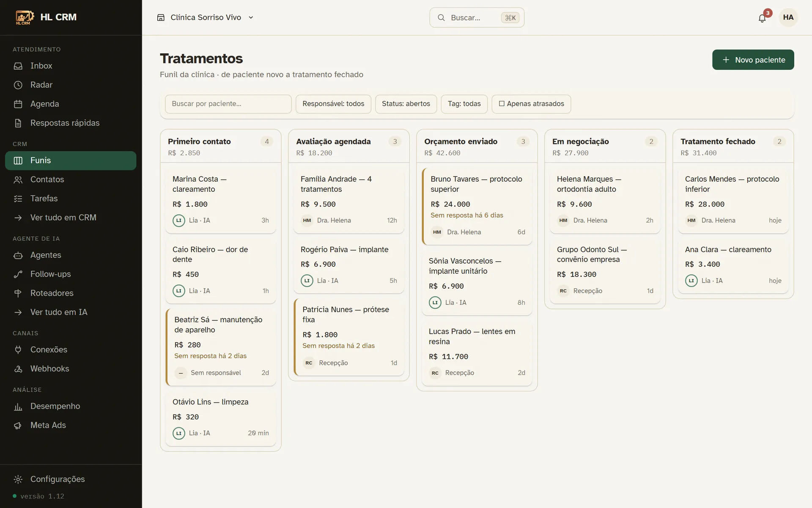Viewport: 812px width, 508px height.
Task: Expand the Clínica Sorriso Vivo chevron
Action: [251, 17]
